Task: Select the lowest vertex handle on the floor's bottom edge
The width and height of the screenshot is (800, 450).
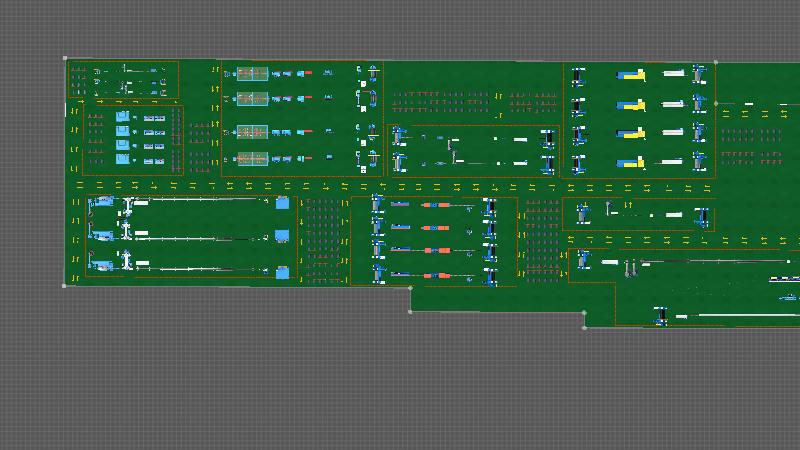Action: point(584,326)
